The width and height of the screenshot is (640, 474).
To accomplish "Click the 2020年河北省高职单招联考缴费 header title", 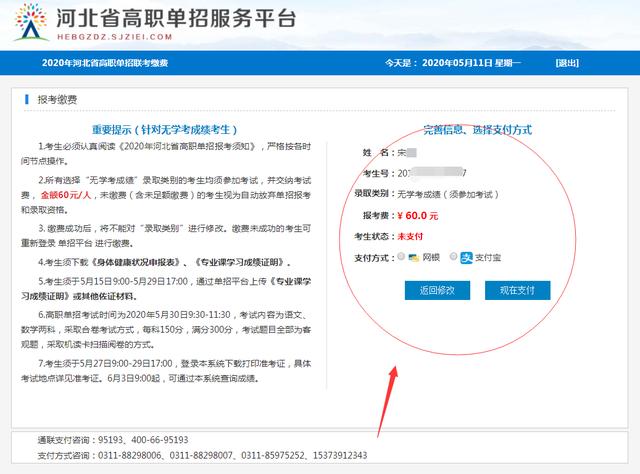I will tap(105, 63).
